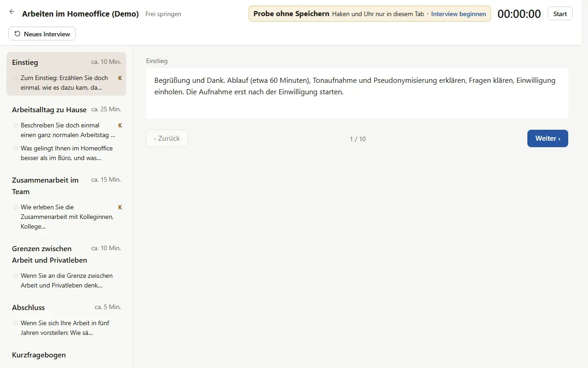The height and width of the screenshot is (368, 588).
Task: Click the title 'Arbeiten im Homeoffice (Demo)'
Action: (80, 14)
